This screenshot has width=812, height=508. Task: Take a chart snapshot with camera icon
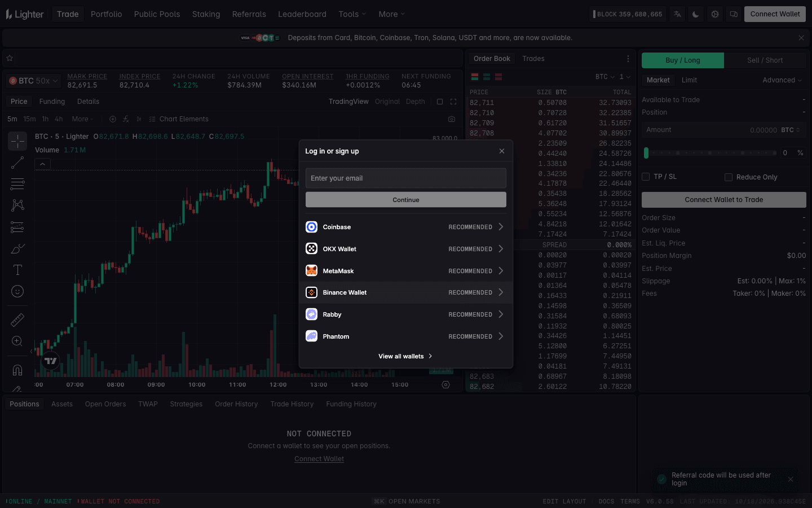452,119
